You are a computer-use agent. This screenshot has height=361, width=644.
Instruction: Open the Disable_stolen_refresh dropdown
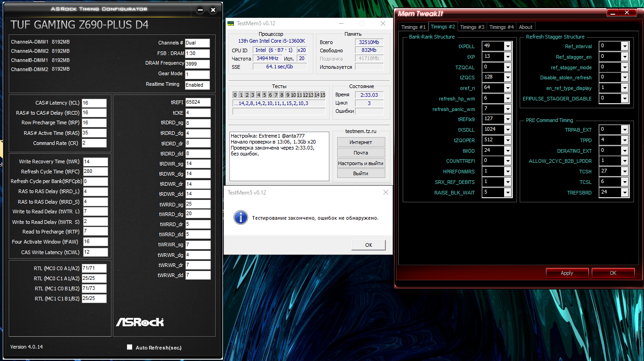pos(625,77)
